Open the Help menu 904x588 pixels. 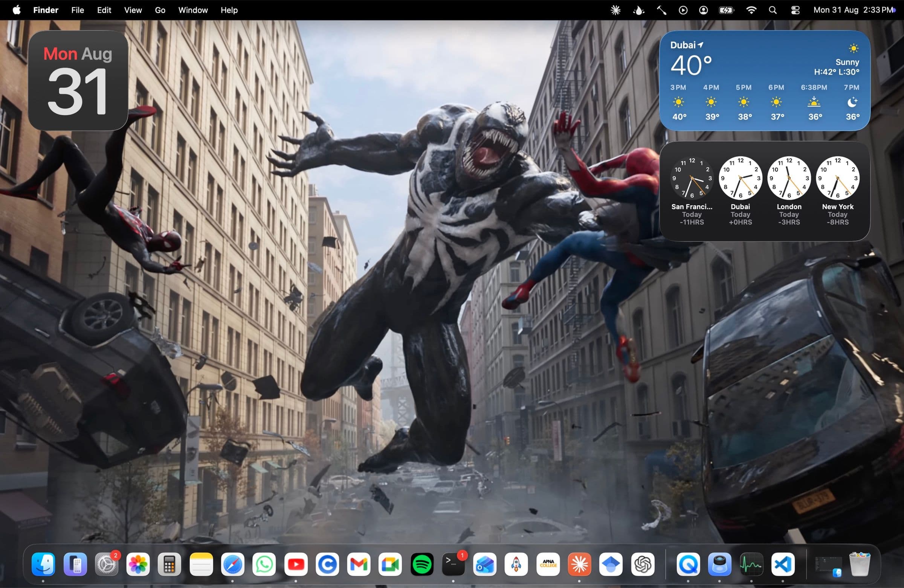229,10
